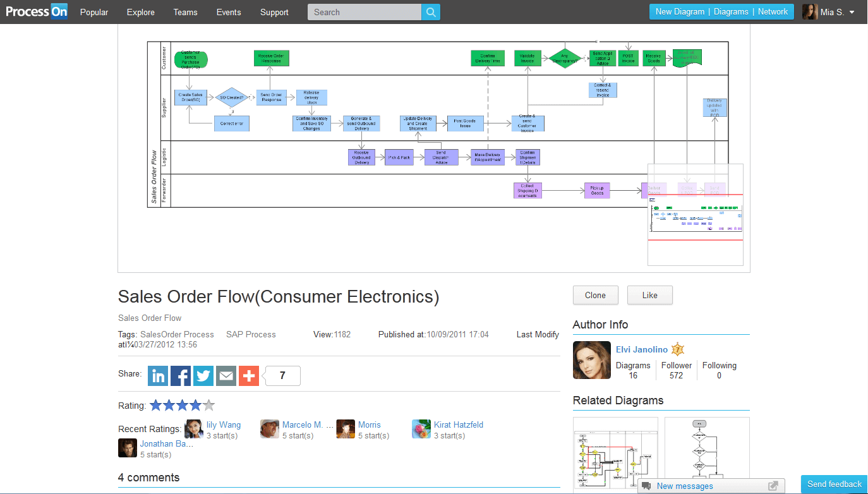The width and height of the screenshot is (868, 494).
Task: Click New Diagram in the header
Action: pos(680,11)
